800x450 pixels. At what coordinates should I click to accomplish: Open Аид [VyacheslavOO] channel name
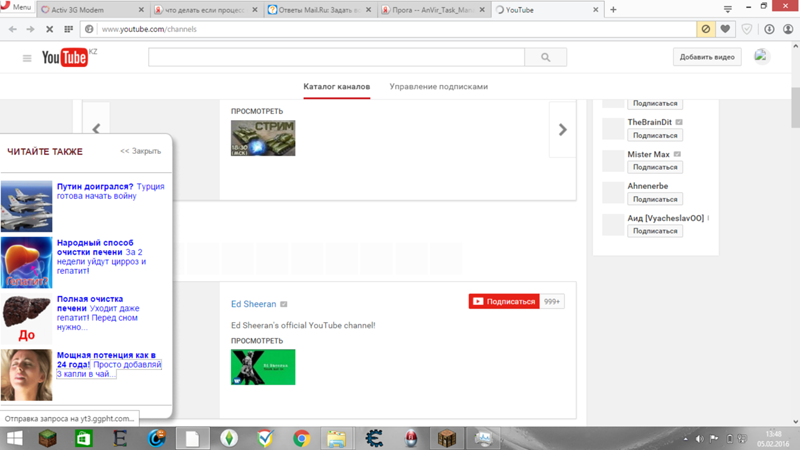[x=666, y=218]
